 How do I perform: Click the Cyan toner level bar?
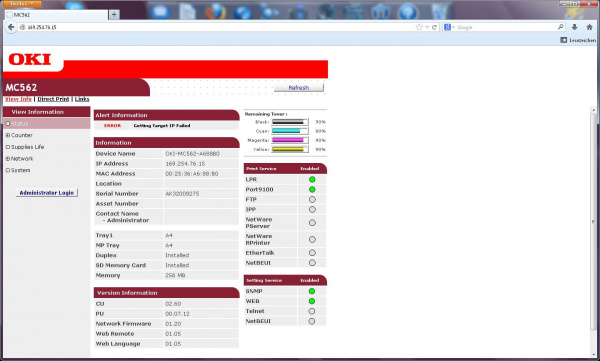pos(290,131)
